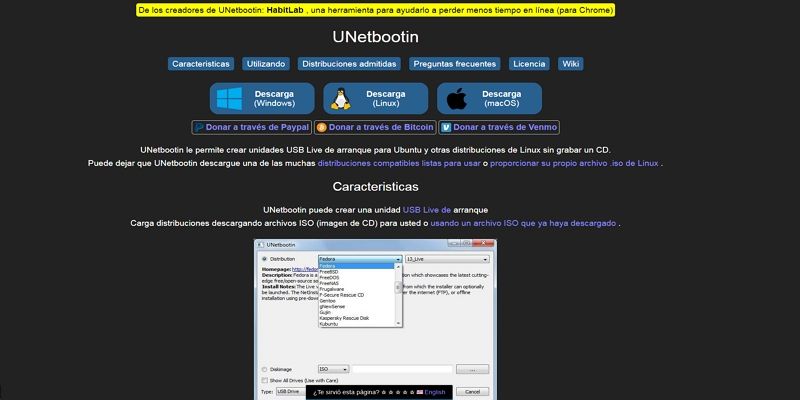Open the Características navigation tab
This screenshot has width=800, height=400.
tap(201, 64)
